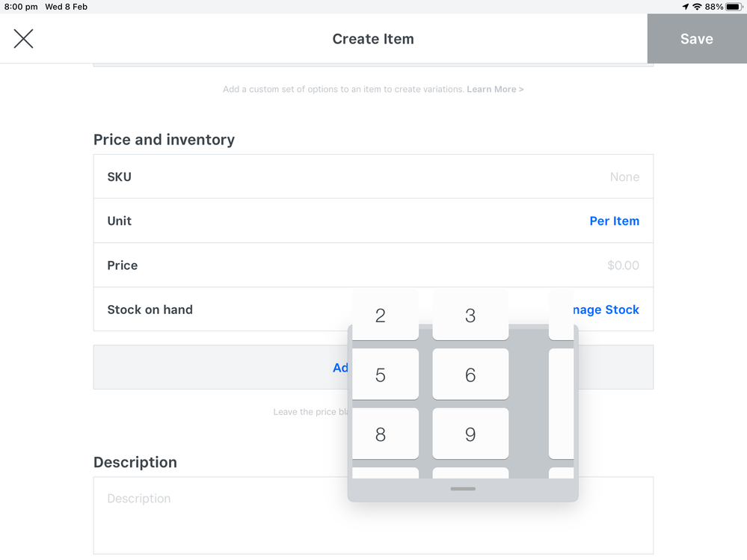
Task: Save the new item
Action: pos(696,39)
